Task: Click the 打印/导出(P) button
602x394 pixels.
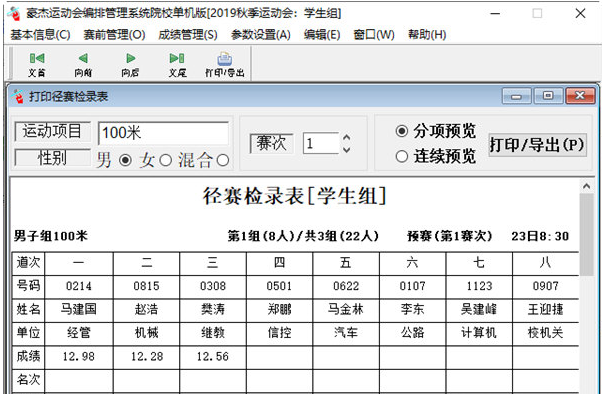Action: point(537,145)
